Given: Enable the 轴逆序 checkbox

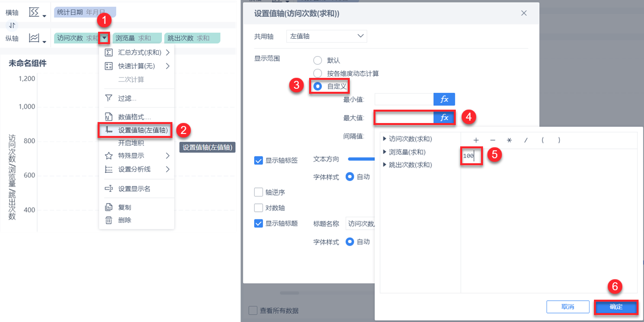Looking at the screenshot, I should pos(258,193).
